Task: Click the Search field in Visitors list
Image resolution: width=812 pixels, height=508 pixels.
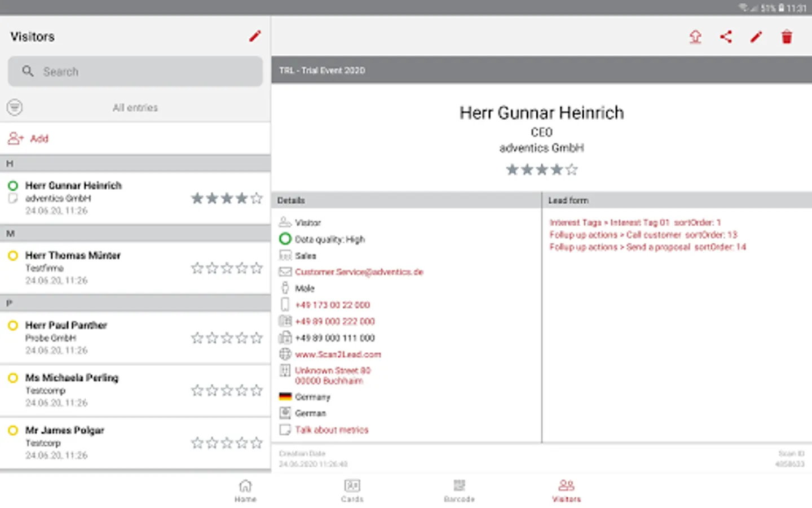Action: pos(135,71)
